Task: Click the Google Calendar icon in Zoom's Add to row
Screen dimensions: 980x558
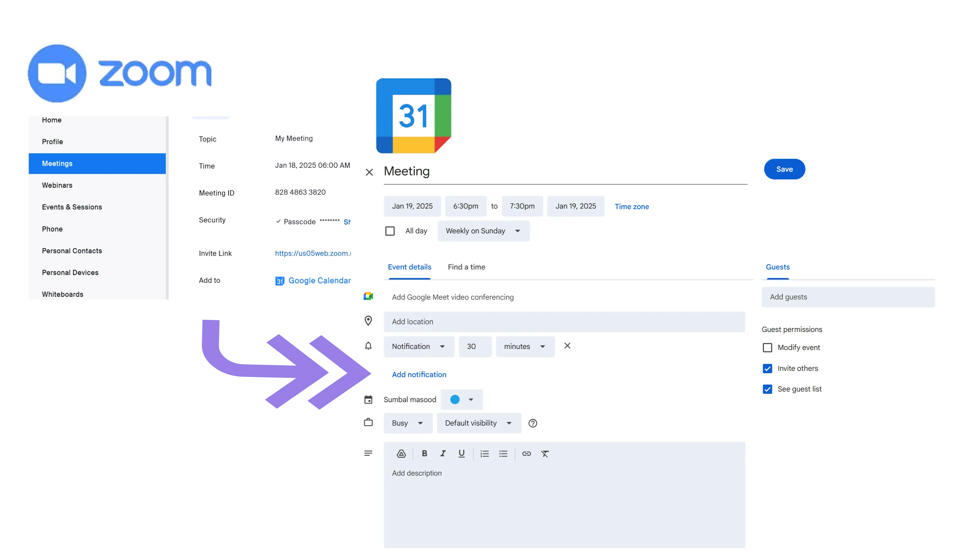Action: (x=279, y=281)
